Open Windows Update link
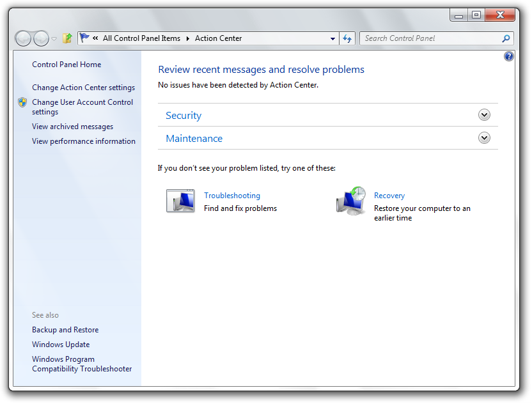 coord(61,345)
